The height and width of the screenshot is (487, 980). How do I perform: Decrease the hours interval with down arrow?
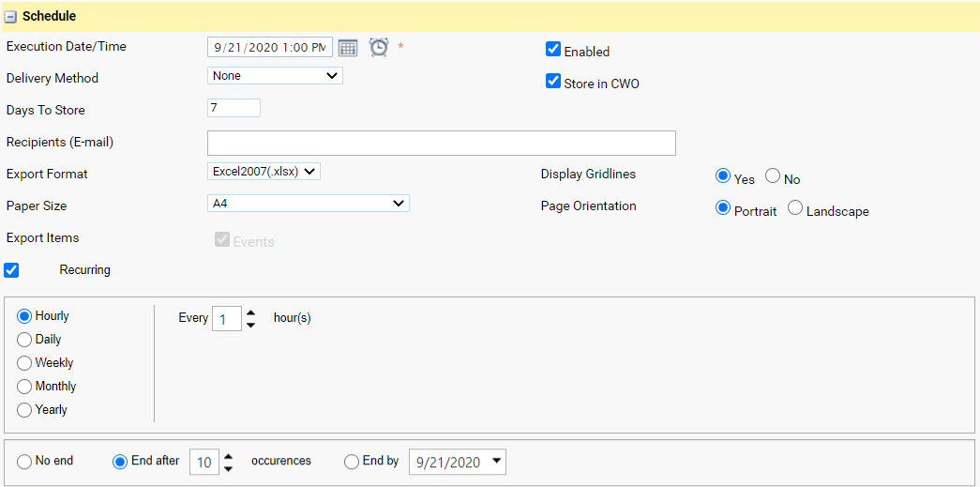(x=250, y=325)
